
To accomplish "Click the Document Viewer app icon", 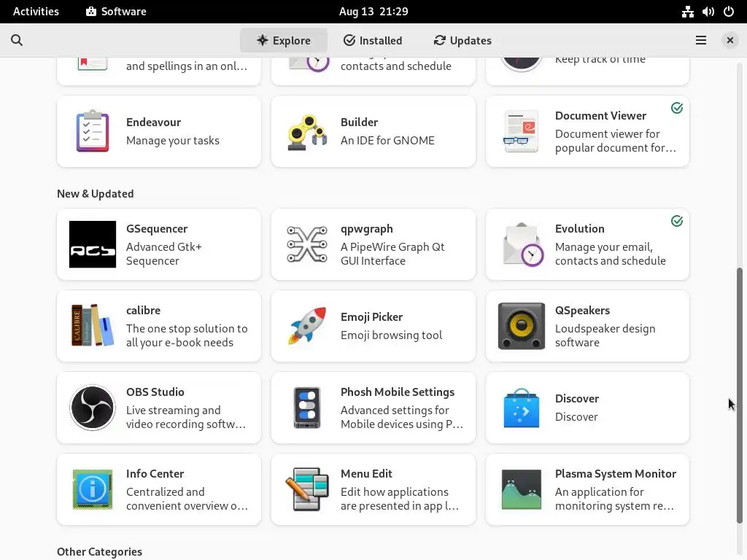I will point(521,131).
